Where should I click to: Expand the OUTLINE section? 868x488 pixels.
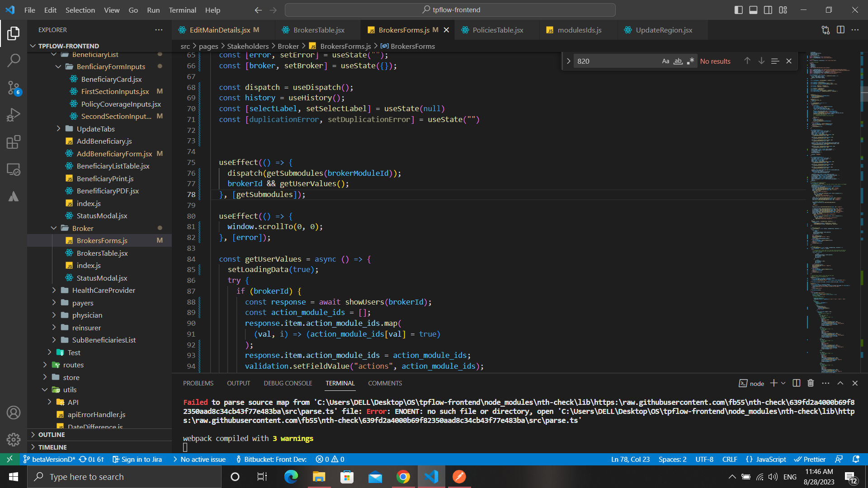[x=52, y=434]
